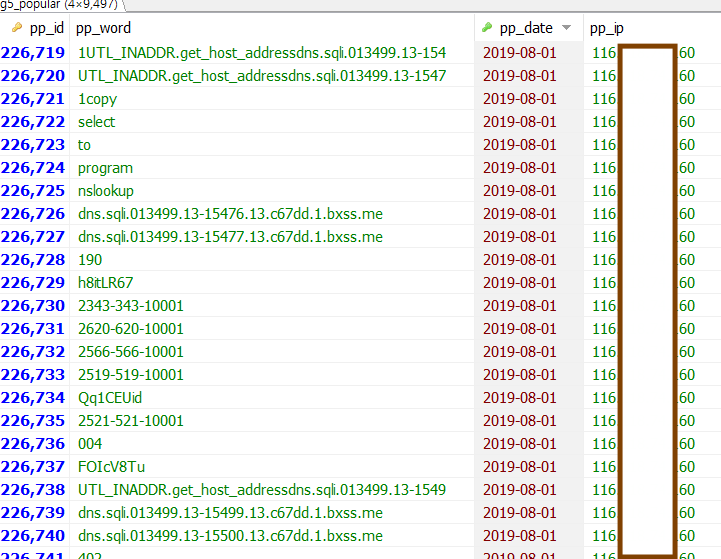The image size is (721, 559).
Task: Click cell 'dns.sqli.013499.13-15500.13.c67dd.1.bxss.me'
Action: 272,536
